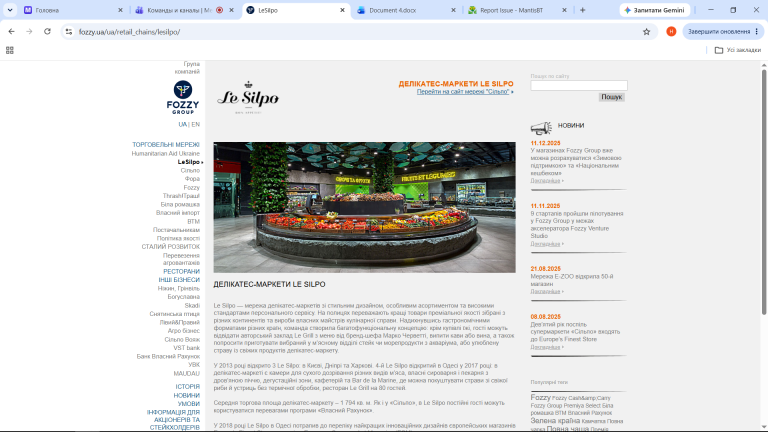Screen dimensions: 768x432
Task: Close the Головна tab
Action: (x=120, y=10)
